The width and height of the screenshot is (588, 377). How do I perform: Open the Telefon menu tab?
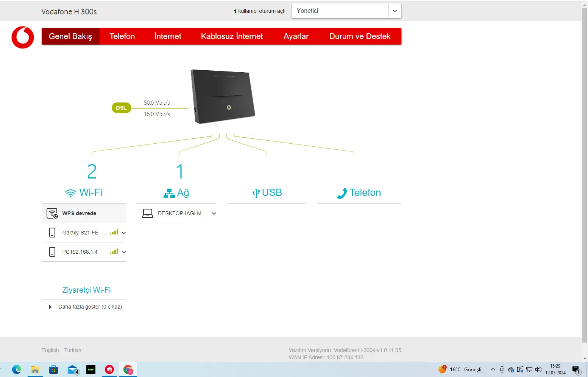[x=122, y=36]
